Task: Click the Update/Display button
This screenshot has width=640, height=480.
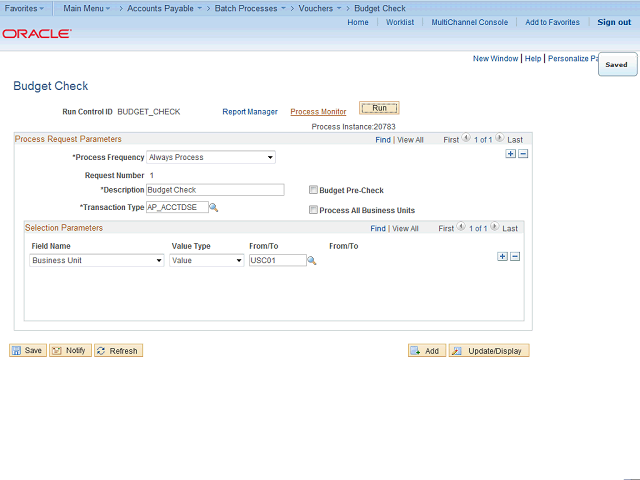Action: pos(489,351)
